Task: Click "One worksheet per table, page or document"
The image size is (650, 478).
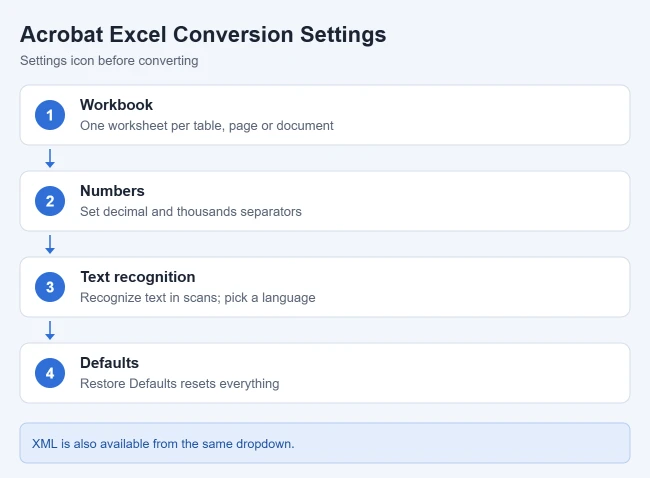Action: [x=206, y=126]
